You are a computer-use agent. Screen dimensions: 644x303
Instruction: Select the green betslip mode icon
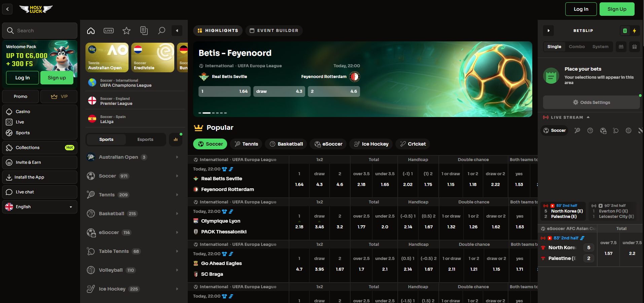pyautogui.click(x=625, y=31)
